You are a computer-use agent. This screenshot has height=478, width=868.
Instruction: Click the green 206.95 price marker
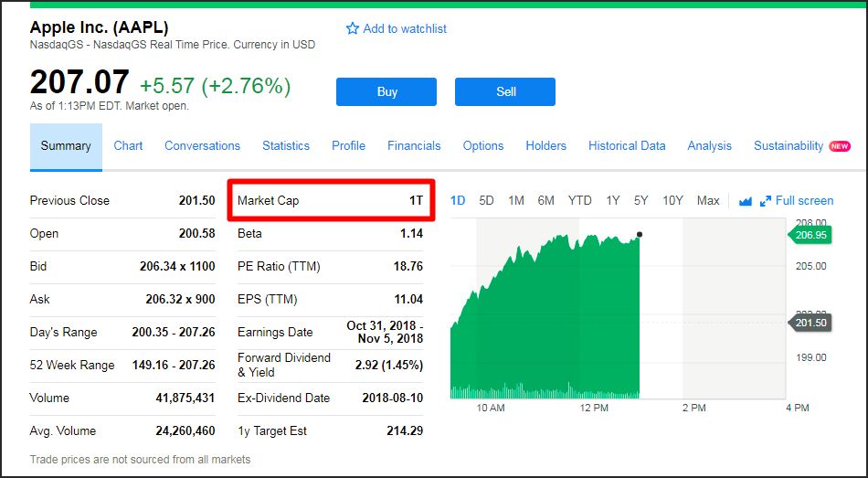click(810, 235)
